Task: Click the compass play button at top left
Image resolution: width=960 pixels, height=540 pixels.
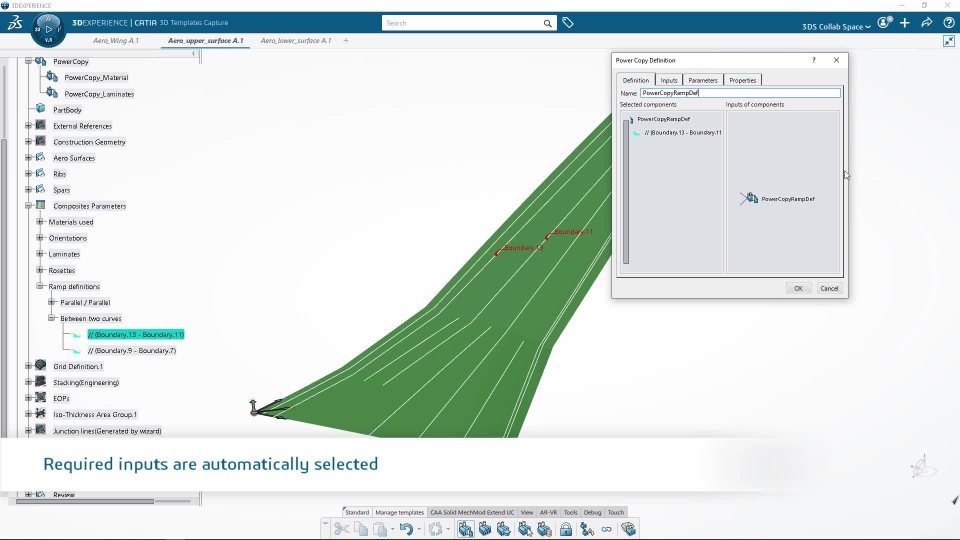Action: [x=48, y=29]
